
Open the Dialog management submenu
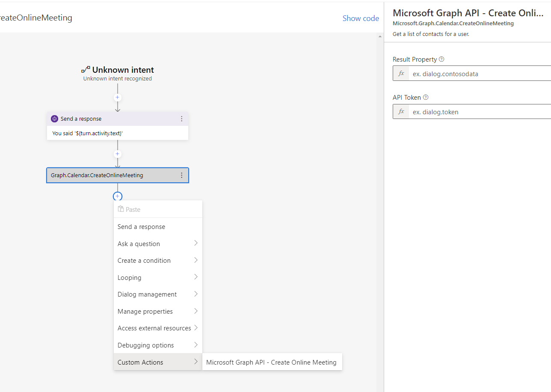158,294
